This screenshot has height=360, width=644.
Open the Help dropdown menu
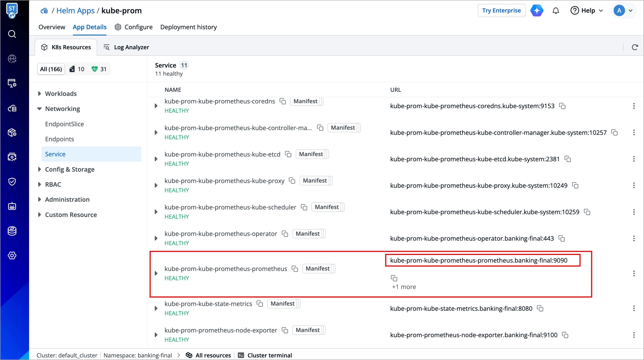(587, 11)
